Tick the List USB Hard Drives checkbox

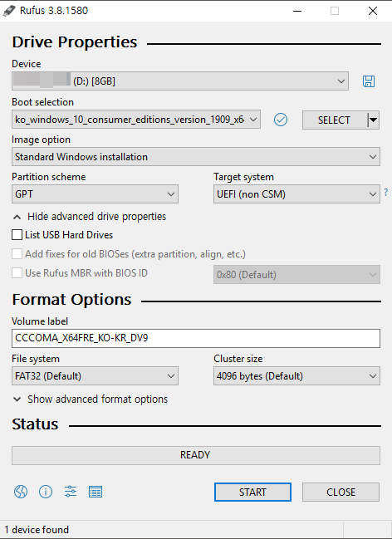(x=17, y=235)
